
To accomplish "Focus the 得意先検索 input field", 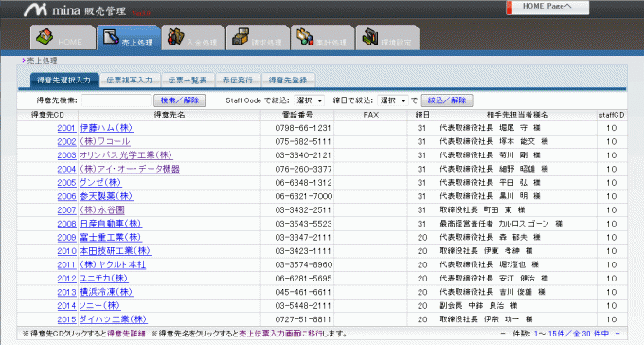I will [116, 100].
